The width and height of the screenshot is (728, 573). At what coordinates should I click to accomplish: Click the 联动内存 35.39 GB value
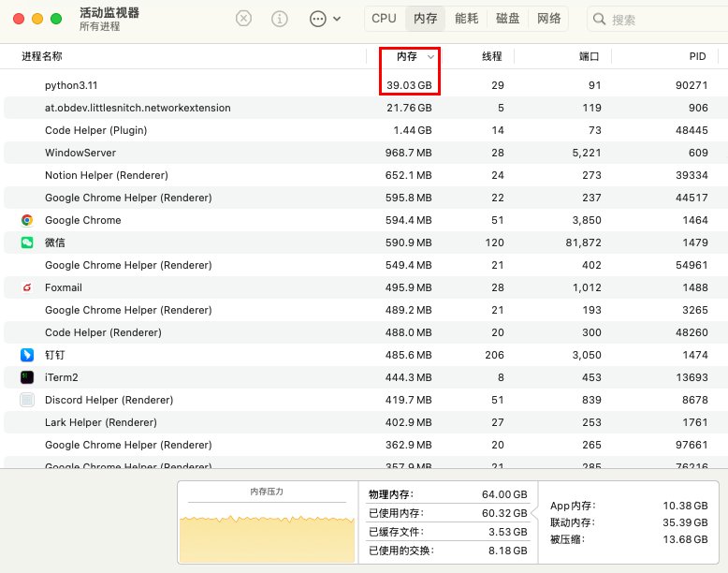(685, 522)
